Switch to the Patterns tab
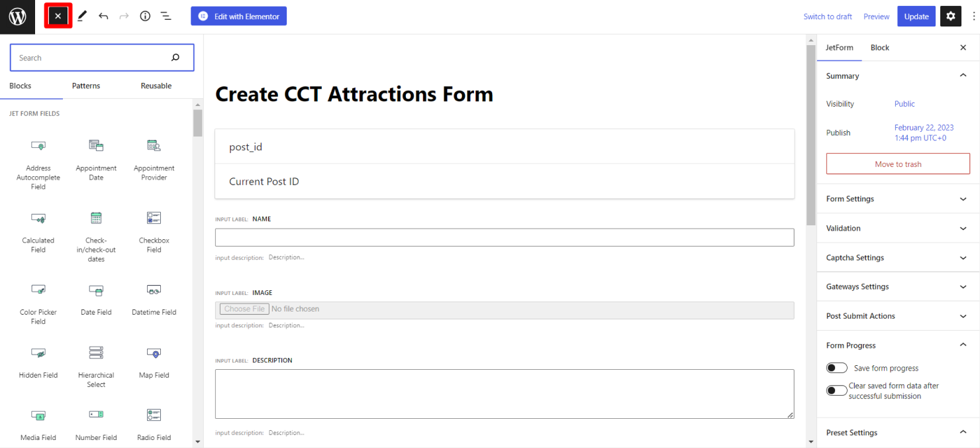The width and height of the screenshot is (980, 448). 86,86
